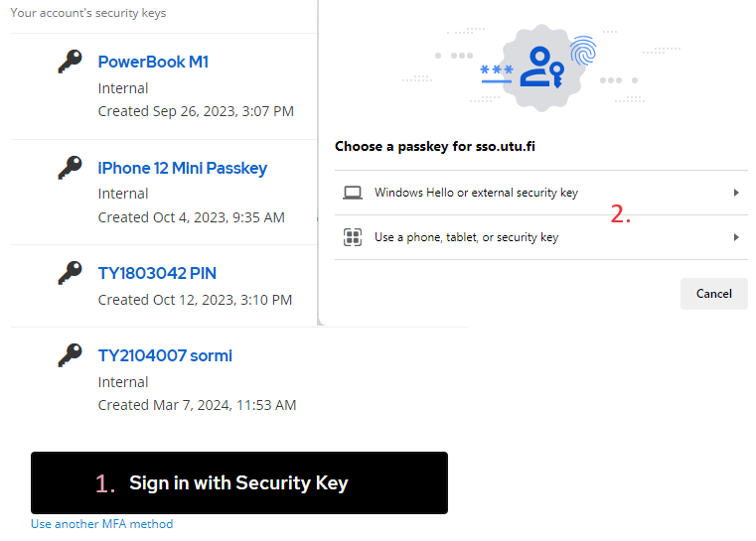756x541 pixels.
Task: Choose Use a phone, tablet, or security key
Action: tap(466, 237)
